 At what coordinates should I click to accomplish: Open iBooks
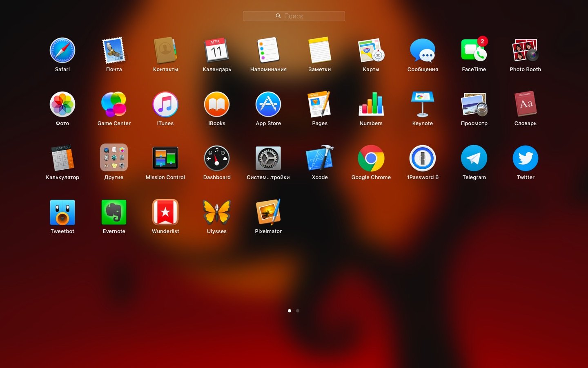217,105
